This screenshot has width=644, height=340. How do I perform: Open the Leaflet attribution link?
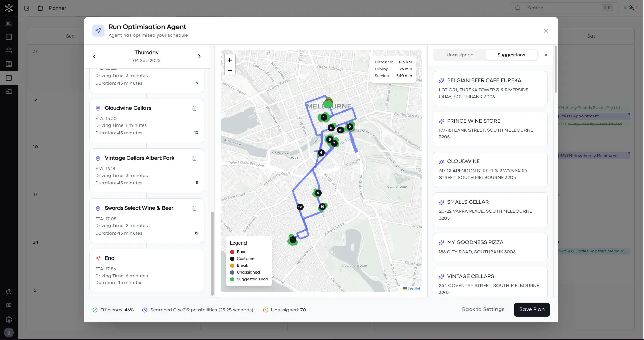(414, 289)
